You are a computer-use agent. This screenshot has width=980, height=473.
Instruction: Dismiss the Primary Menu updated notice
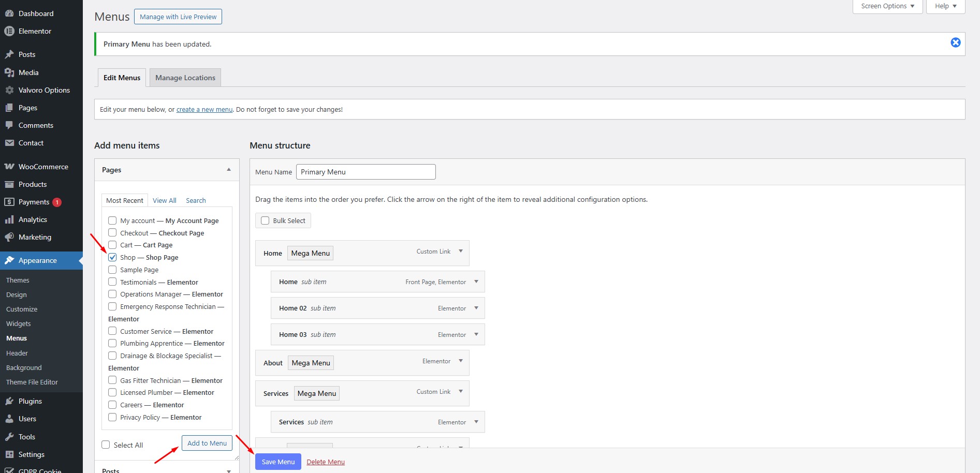(955, 42)
